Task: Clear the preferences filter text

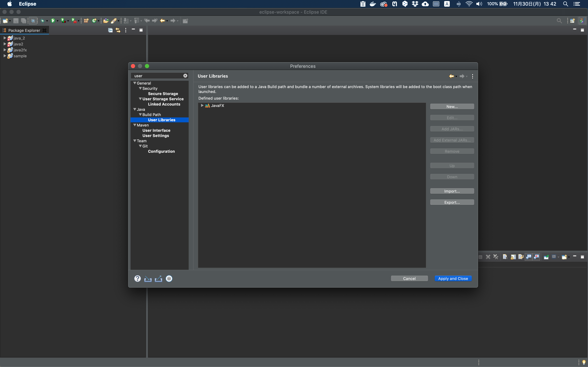Action: pos(185,76)
